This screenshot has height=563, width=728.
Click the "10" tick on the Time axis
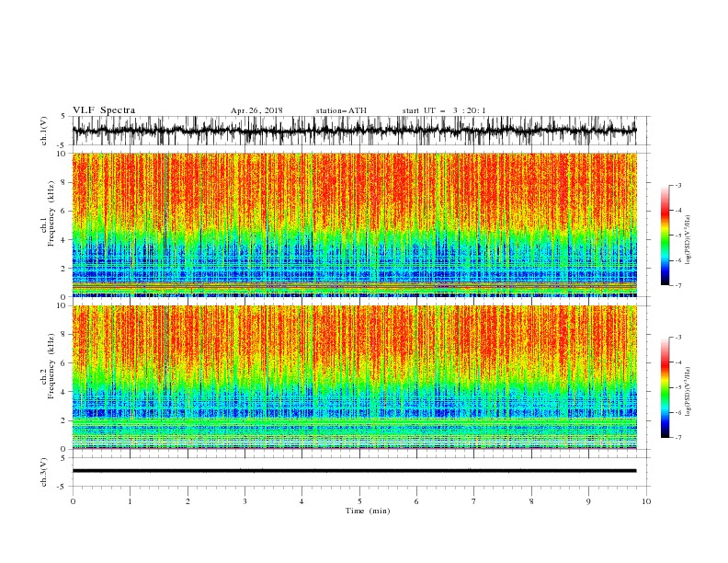tap(646, 501)
